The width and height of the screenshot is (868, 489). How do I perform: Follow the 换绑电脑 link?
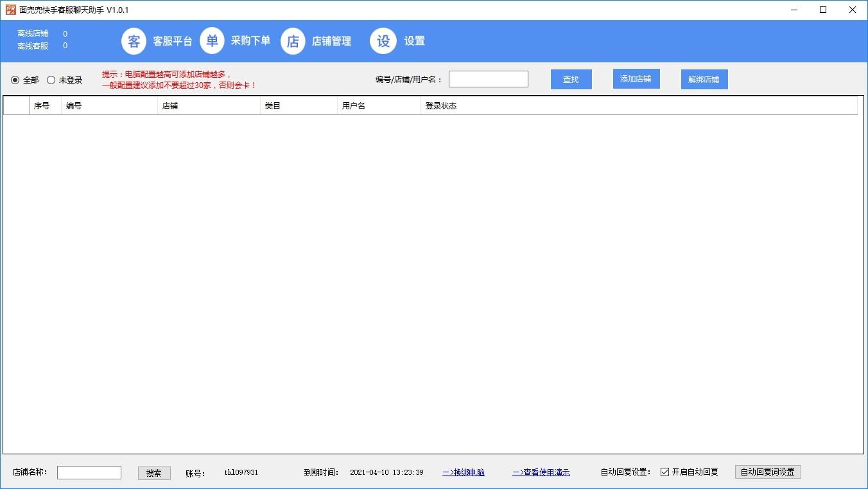pos(464,472)
